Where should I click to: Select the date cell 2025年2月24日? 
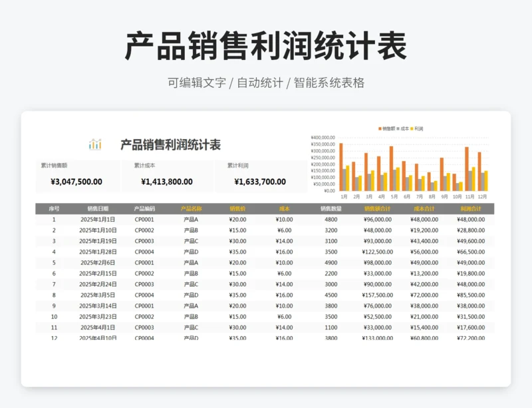click(98, 284)
